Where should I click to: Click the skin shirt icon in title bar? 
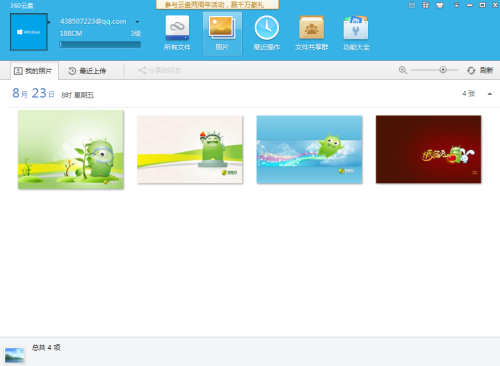(440, 5)
